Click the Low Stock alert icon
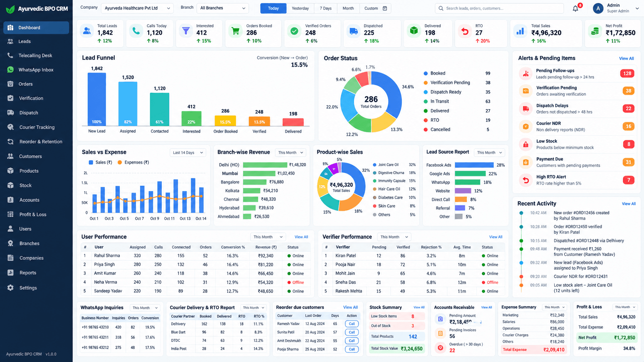 (x=526, y=144)
